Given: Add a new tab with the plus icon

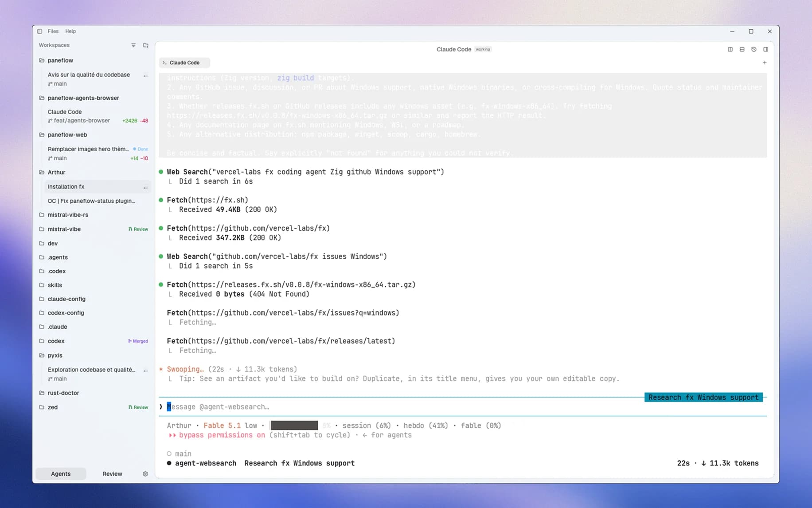Looking at the screenshot, I should (765, 63).
